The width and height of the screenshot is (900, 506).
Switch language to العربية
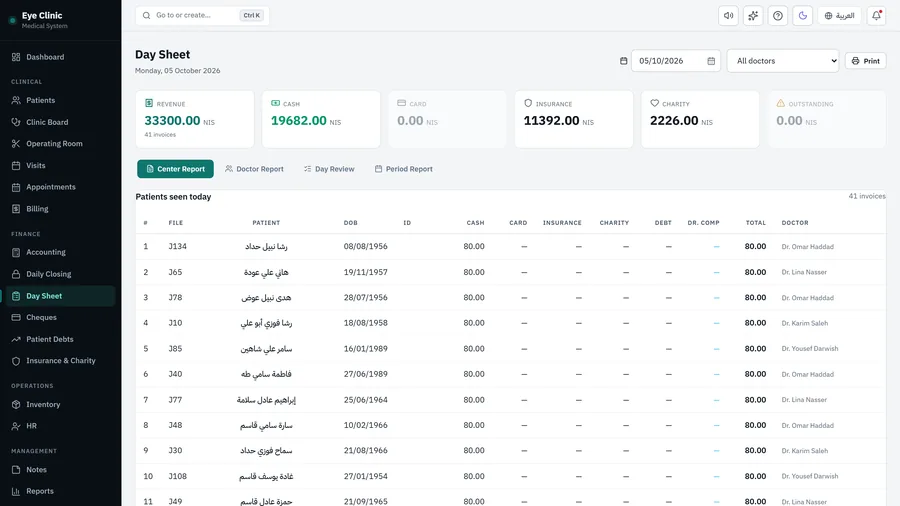tap(839, 15)
